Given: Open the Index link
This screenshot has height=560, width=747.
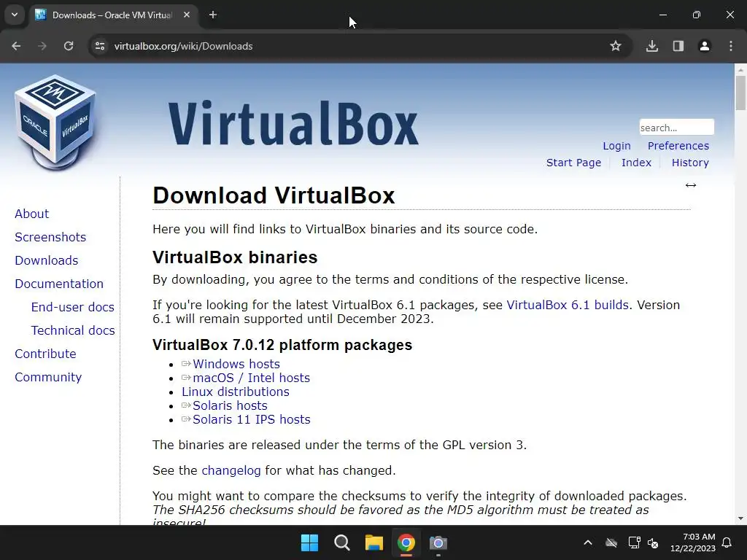Looking at the screenshot, I should click(x=636, y=163).
